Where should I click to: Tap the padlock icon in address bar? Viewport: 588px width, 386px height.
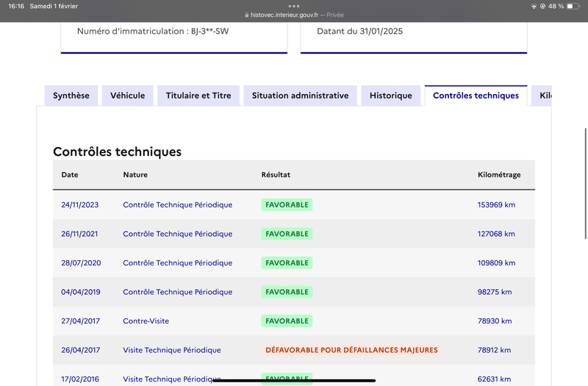246,15
